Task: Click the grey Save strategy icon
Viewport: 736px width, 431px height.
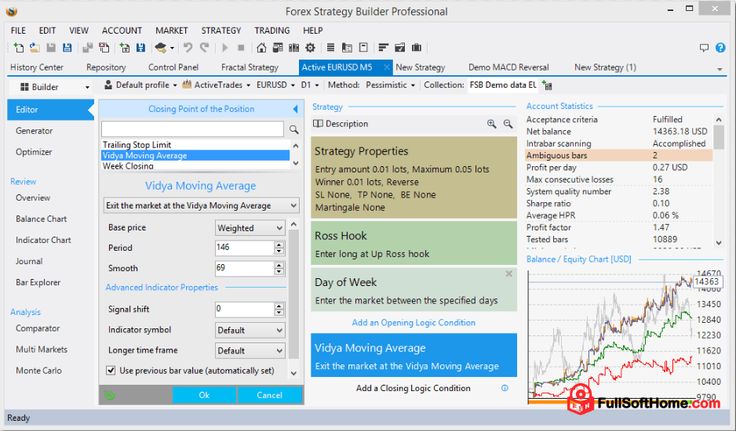Action: 51,48
